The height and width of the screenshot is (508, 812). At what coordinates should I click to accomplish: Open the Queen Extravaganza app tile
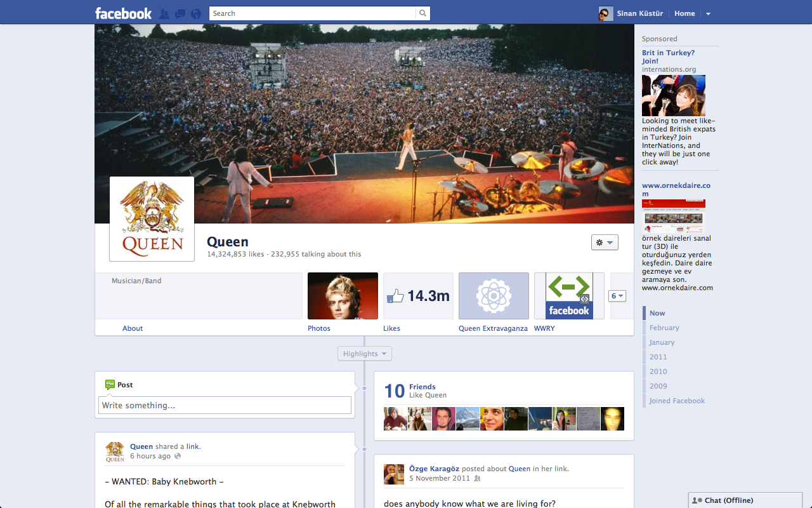click(494, 296)
